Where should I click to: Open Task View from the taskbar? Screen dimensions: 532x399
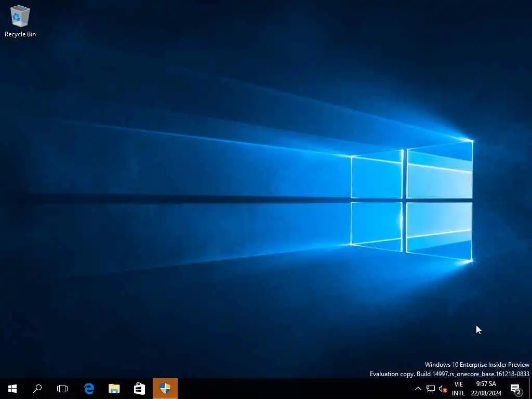[62, 389]
